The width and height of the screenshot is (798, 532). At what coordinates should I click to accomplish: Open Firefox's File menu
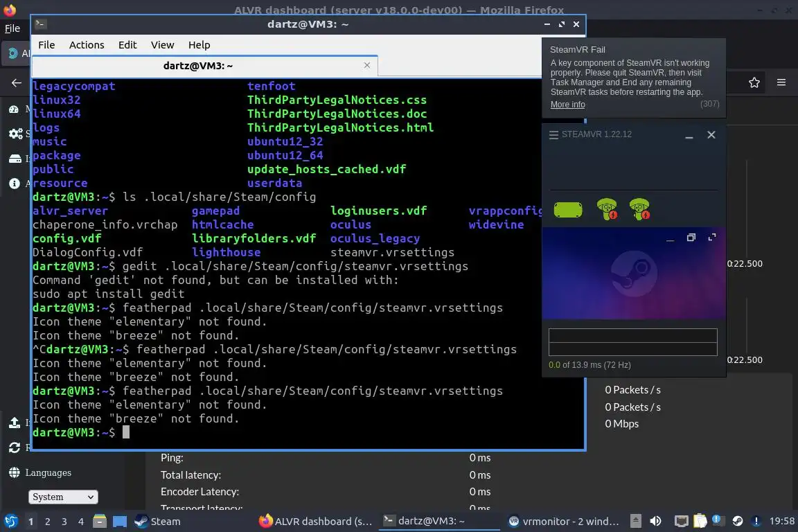[12, 28]
